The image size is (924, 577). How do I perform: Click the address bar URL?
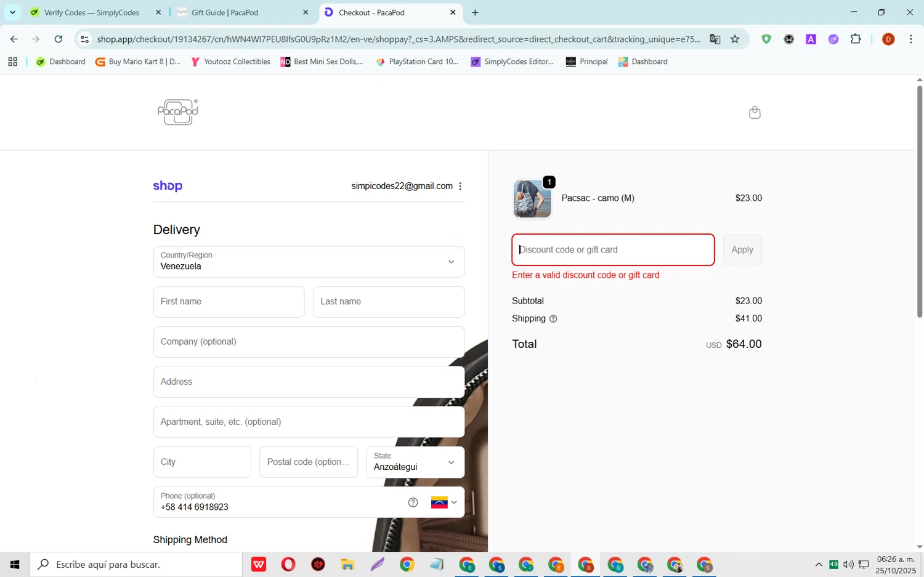pyautogui.click(x=399, y=39)
